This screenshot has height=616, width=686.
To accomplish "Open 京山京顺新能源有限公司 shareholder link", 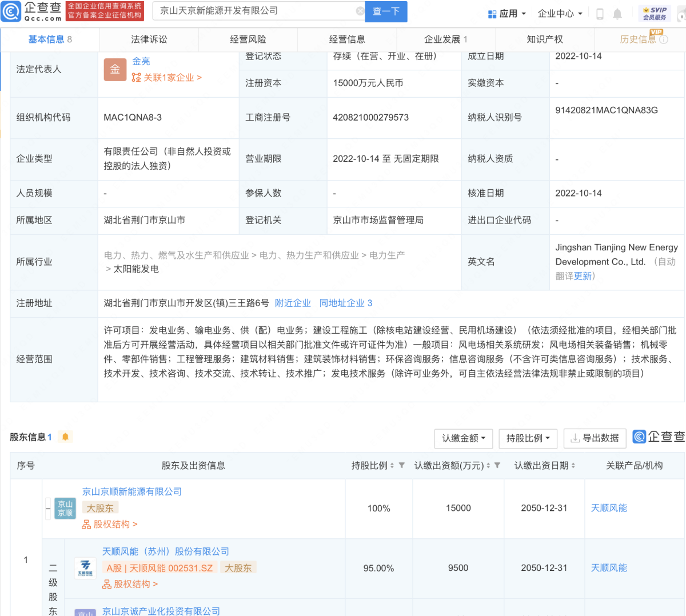I will tap(132, 491).
